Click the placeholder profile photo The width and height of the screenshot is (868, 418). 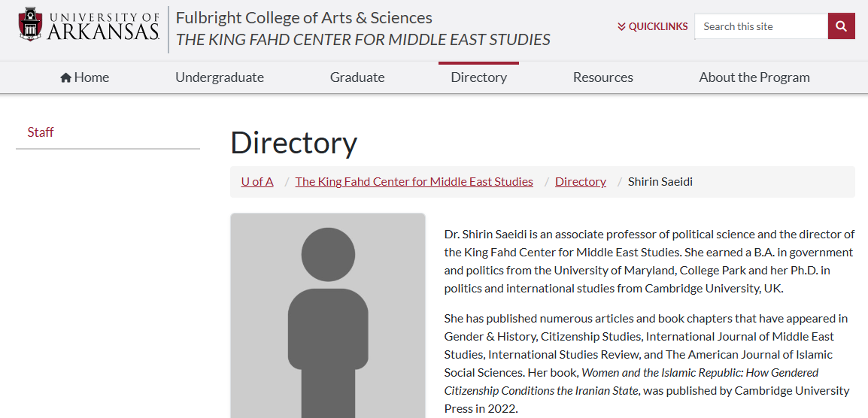(x=328, y=316)
